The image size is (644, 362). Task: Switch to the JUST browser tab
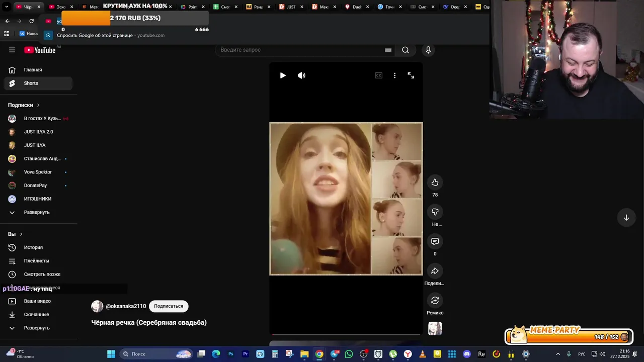(x=291, y=7)
